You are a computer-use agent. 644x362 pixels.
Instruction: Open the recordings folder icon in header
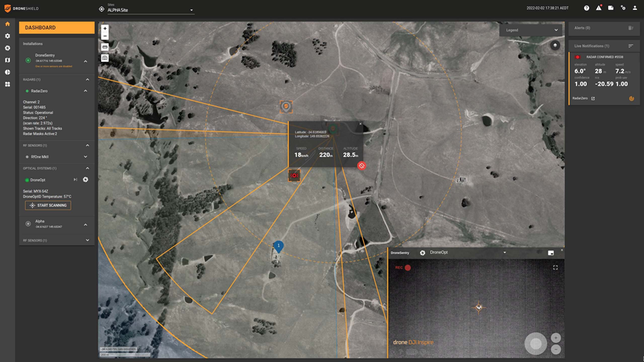click(610, 8)
